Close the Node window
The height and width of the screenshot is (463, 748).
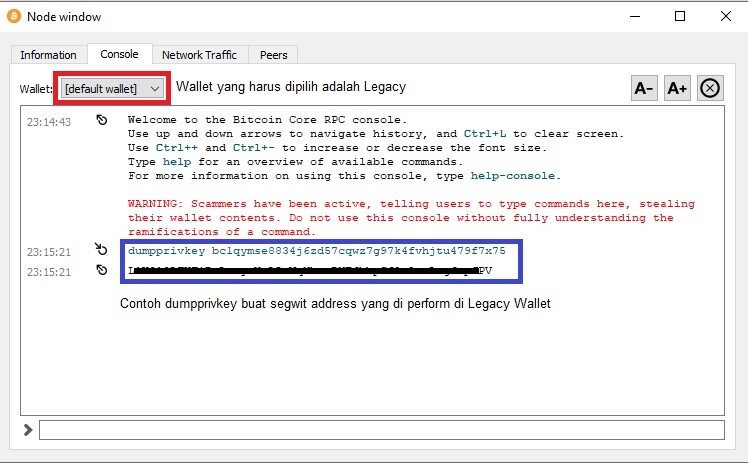tap(726, 16)
